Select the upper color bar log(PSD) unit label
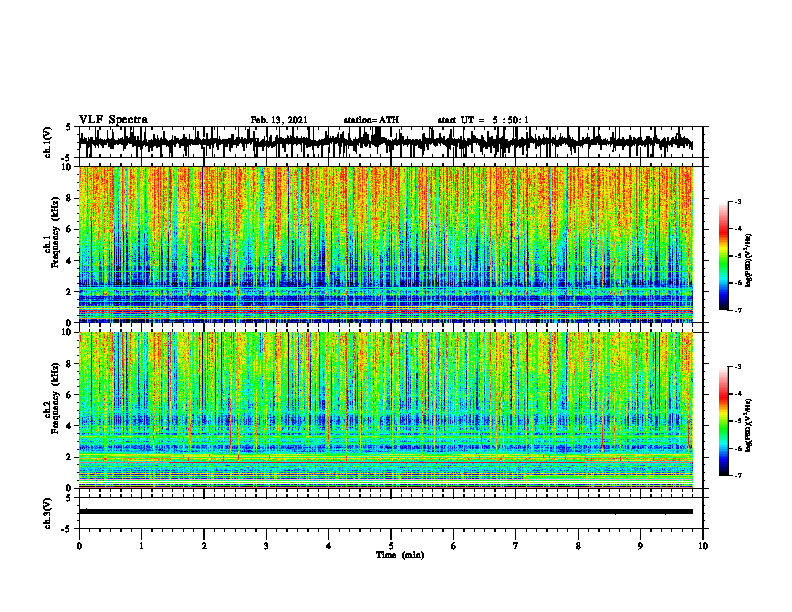The image size is (792, 612). (x=749, y=261)
